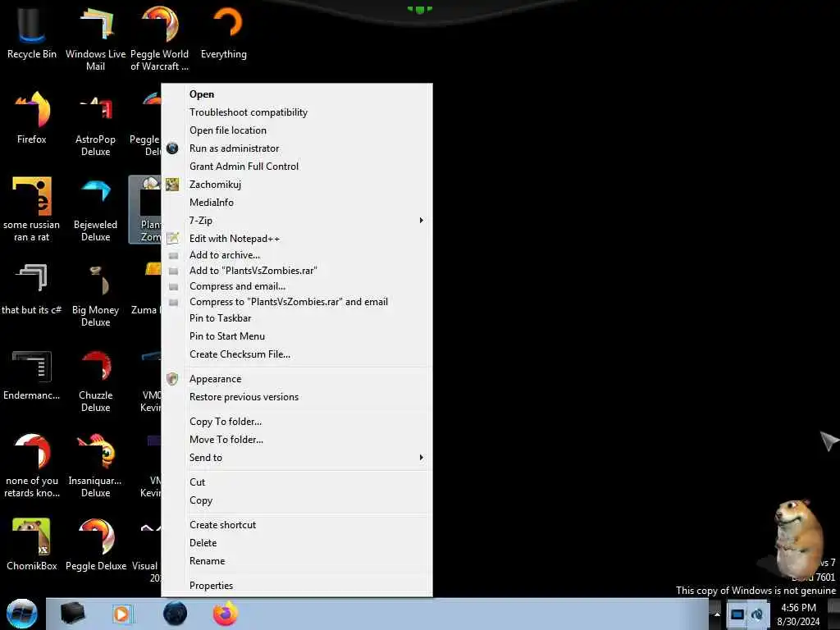Choose Restore previous versions

tap(297, 397)
